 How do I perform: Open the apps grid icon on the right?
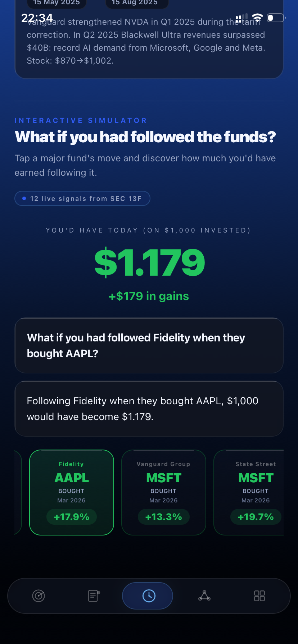point(259,595)
